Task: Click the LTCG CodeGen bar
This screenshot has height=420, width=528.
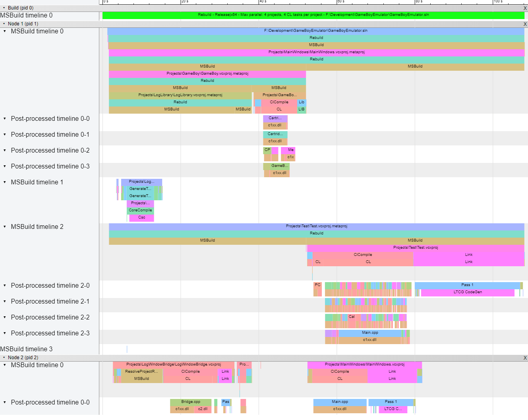Action: [x=467, y=292]
